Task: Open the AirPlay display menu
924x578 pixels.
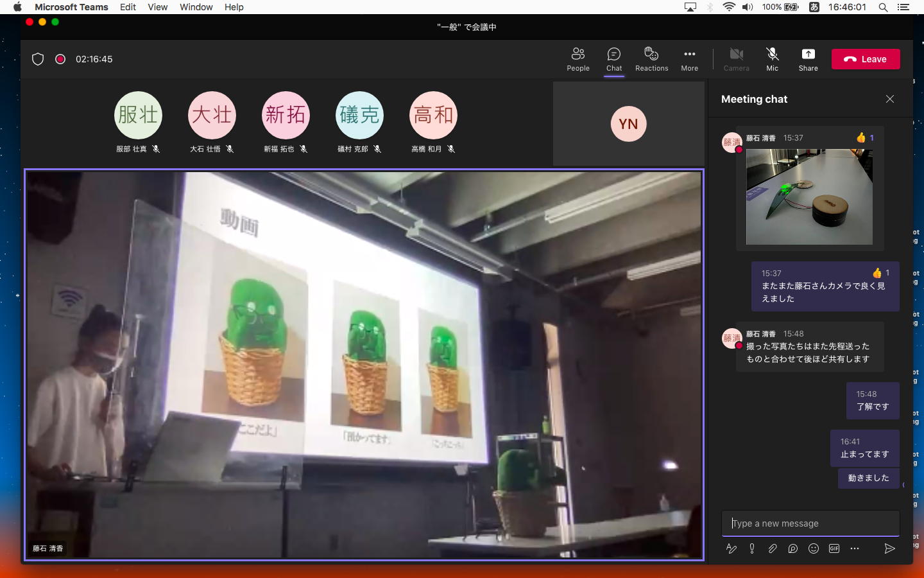Action: click(x=690, y=7)
